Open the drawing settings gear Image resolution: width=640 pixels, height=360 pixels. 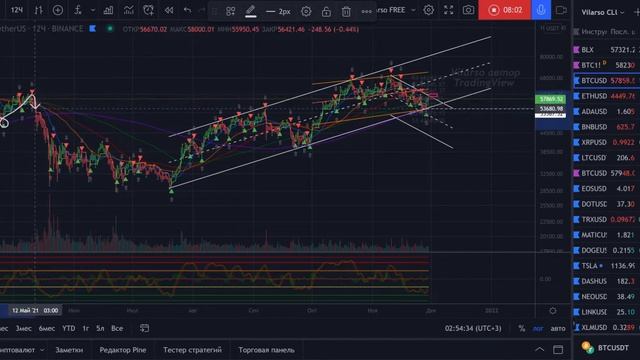306,11
